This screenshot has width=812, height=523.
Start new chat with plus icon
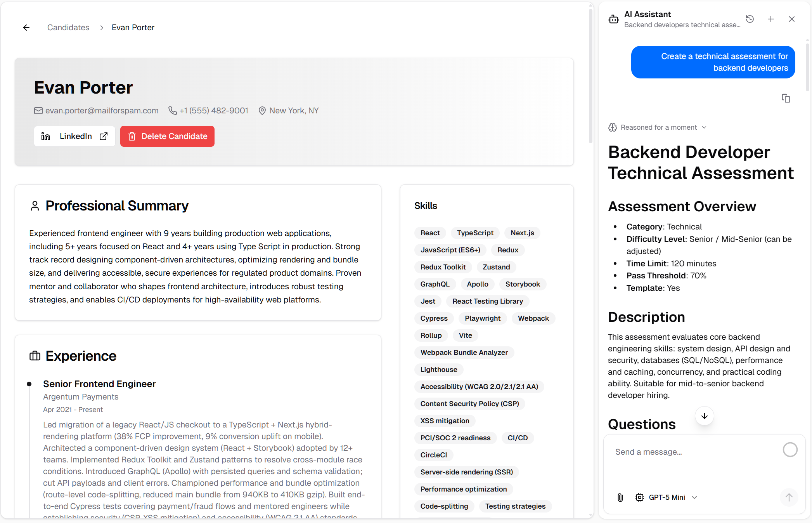coord(771,19)
